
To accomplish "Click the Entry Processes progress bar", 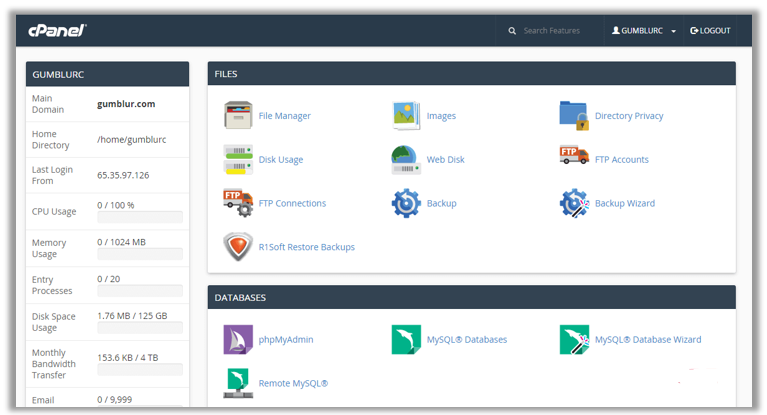I will pyautogui.click(x=140, y=291).
